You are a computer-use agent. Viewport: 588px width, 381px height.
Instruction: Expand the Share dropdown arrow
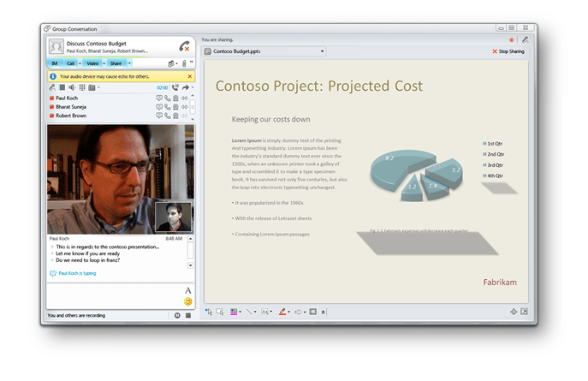pyautogui.click(x=128, y=63)
